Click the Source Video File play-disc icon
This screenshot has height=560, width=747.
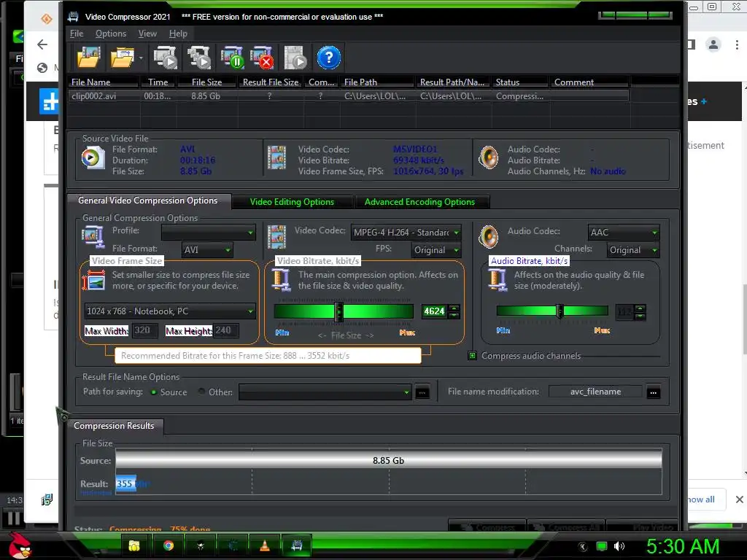93,157
